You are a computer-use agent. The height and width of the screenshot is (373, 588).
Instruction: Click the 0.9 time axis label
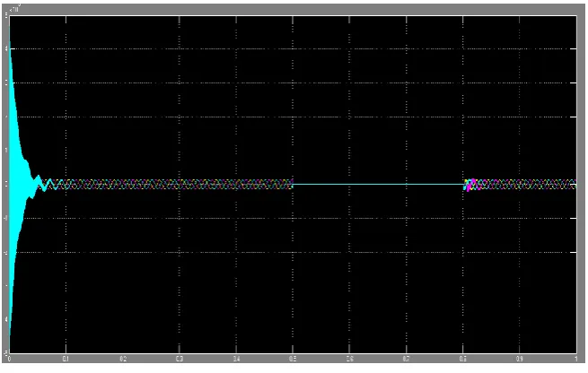(520, 360)
